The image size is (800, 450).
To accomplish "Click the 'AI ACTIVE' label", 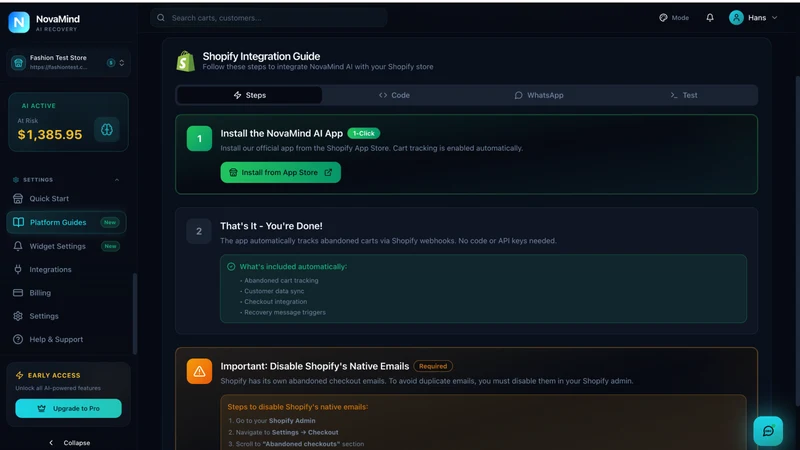I will pos(39,106).
